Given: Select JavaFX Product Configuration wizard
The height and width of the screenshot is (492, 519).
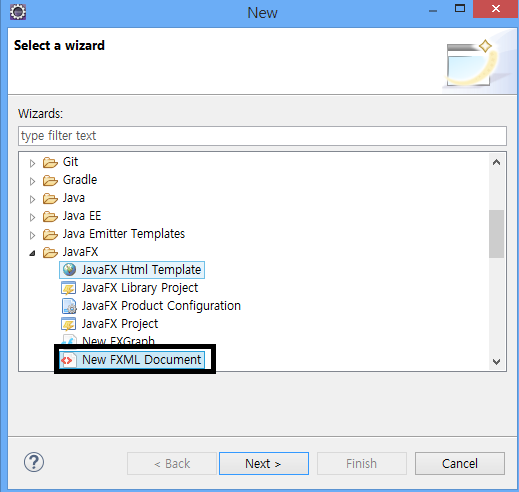Looking at the screenshot, I should click(161, 306).
